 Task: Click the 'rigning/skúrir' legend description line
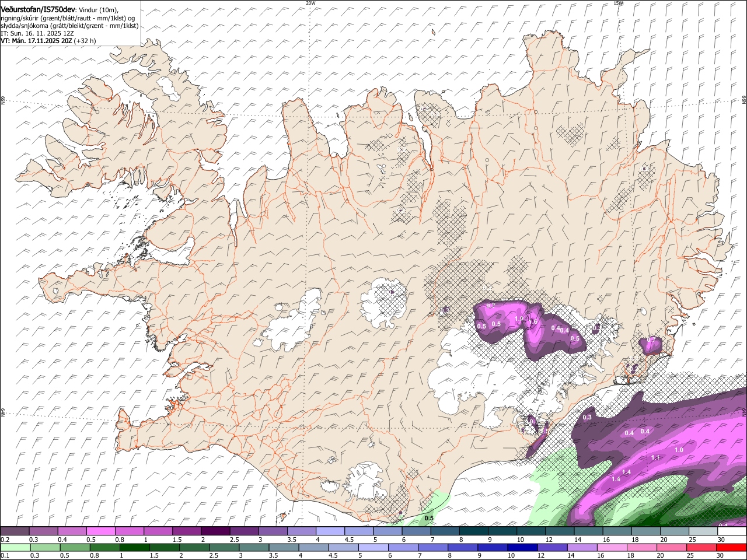[x=67, y=17]
